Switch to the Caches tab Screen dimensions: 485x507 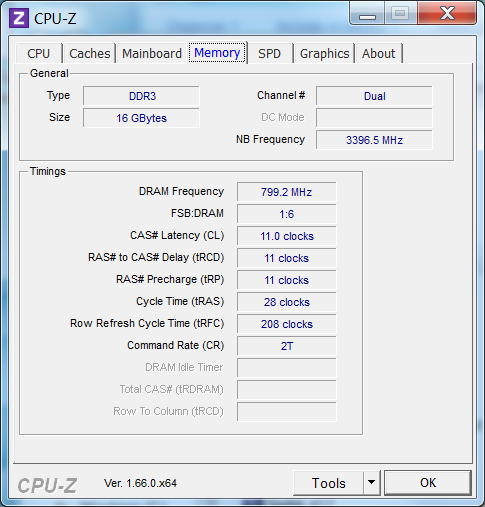90,53
